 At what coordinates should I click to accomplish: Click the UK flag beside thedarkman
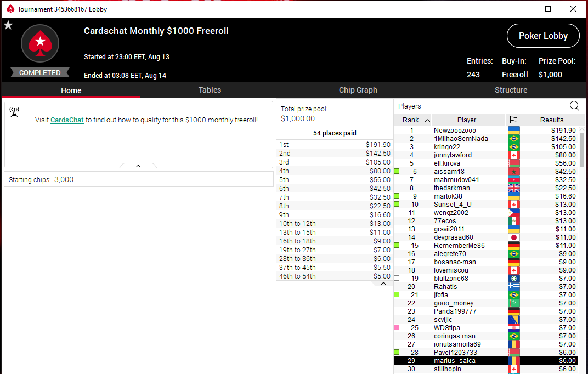click(514, 188)
